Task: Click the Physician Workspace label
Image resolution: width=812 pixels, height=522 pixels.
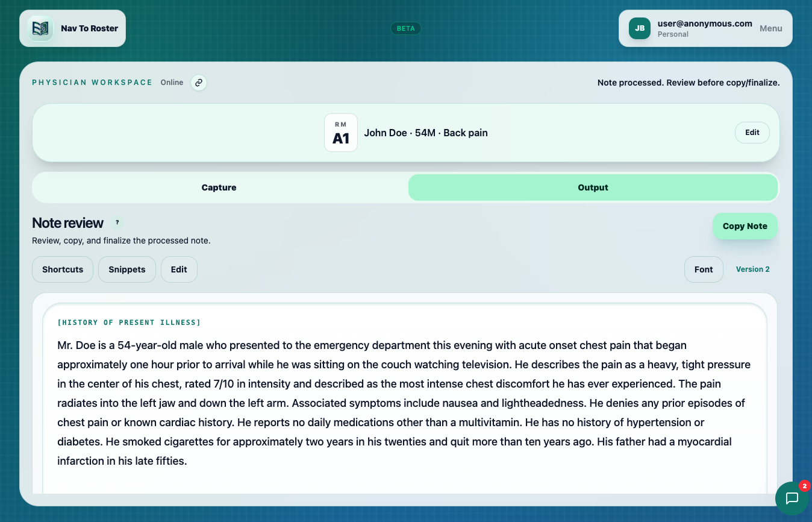Action: tap(92, 83)
